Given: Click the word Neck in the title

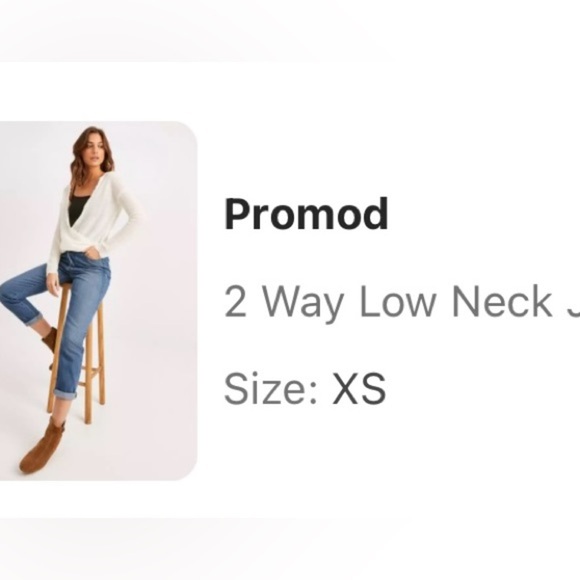Looking at the screenshot, I should 502,301.
